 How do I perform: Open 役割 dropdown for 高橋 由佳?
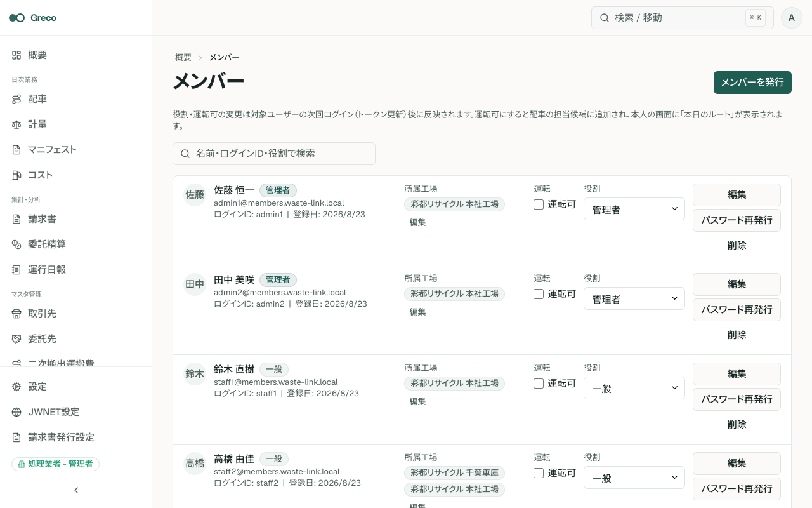(634, 478)
